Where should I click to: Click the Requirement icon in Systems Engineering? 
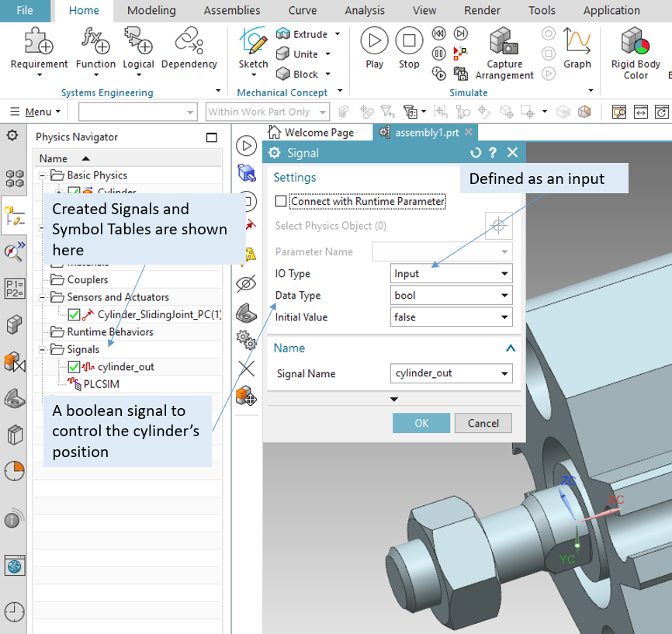coord(38,40)
